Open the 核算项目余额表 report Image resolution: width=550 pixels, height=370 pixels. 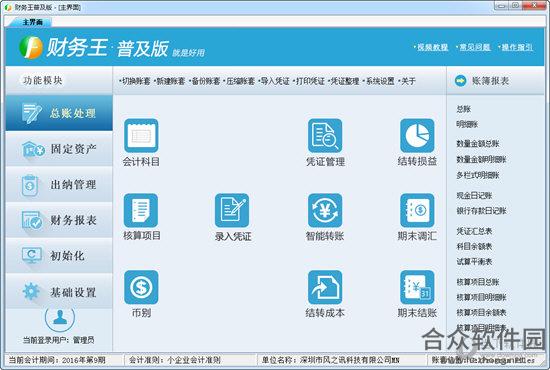[481, 312]
